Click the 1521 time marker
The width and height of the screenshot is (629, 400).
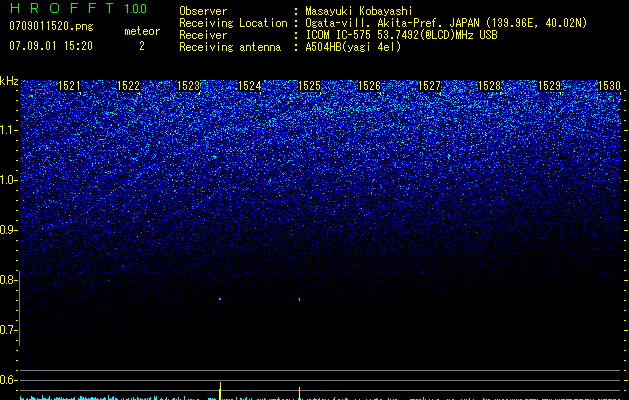[69, 86]
